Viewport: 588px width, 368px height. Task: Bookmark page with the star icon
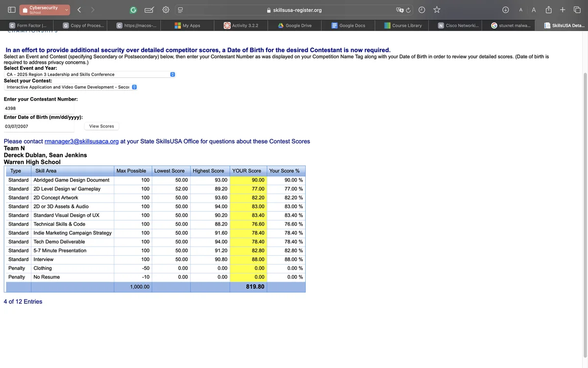click(437, 10)
